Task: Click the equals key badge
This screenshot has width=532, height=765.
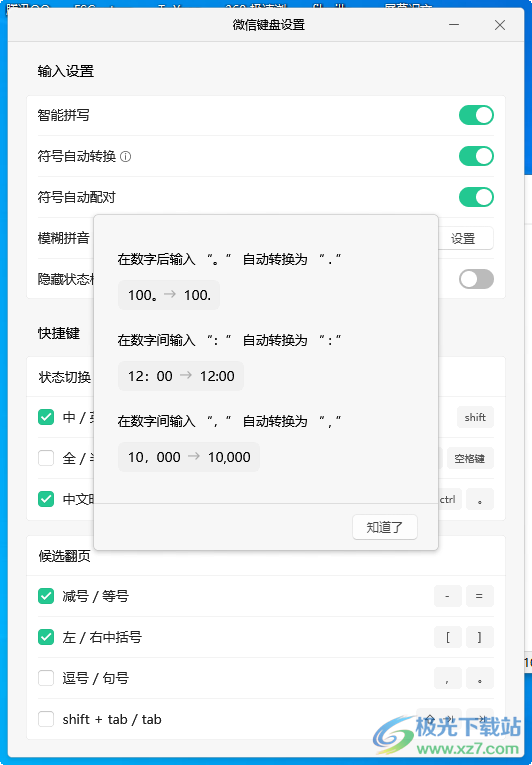Action: click(480, 596)
